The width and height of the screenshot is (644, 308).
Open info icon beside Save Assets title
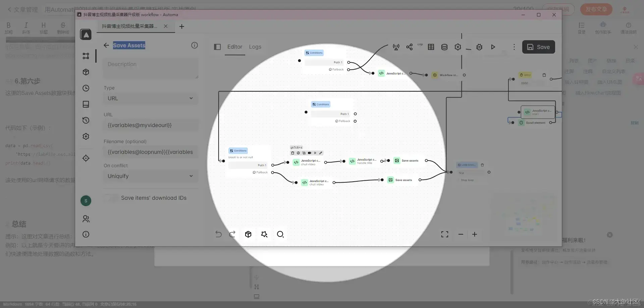[195, 45]
